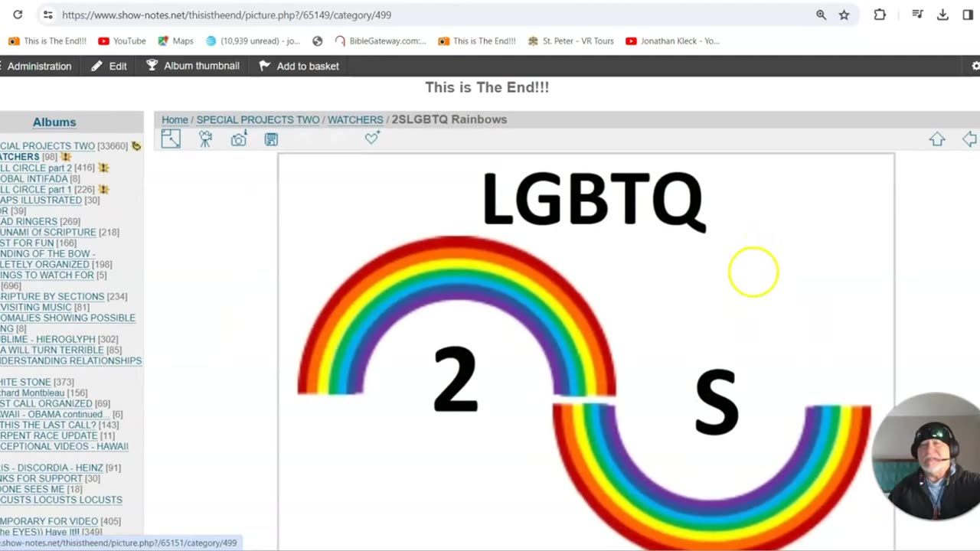Open the second 'This is The End!!!' bookmark
This screenshot has width=980, height=551.
coord(477,41)
